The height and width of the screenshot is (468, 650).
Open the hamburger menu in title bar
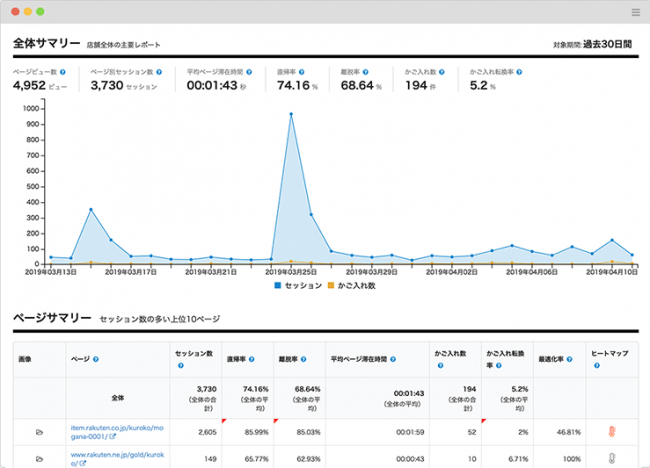tap(635, 11)
